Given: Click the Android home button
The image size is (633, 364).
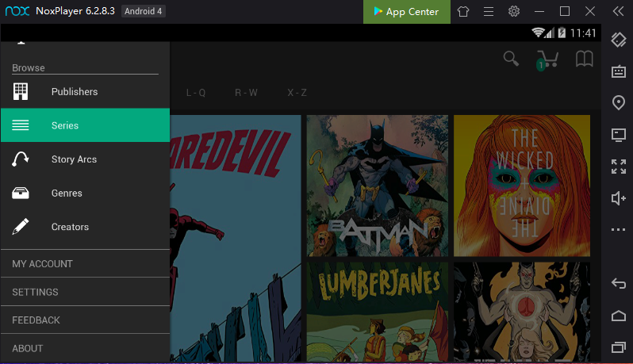Looking at the screenshot, I should 618,316.
